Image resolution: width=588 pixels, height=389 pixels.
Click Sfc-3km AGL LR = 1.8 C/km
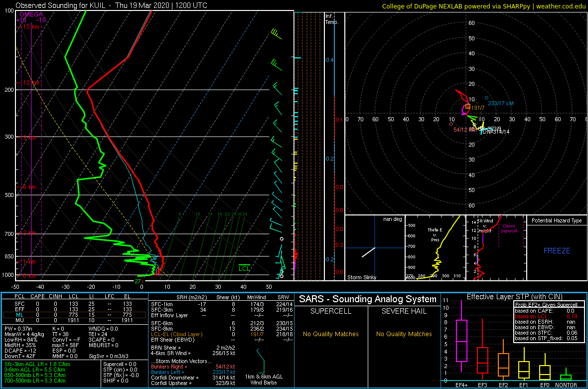(37, 365)
